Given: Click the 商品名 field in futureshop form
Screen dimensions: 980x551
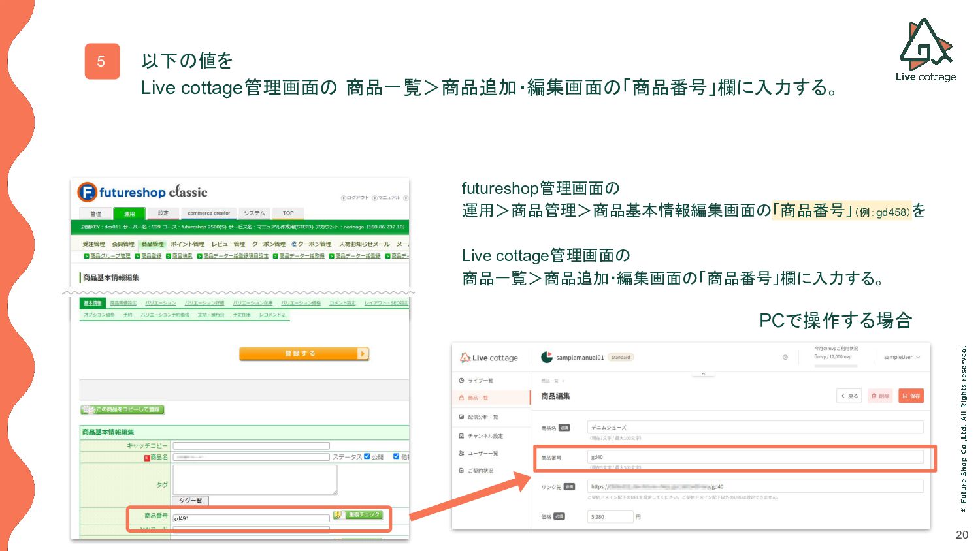Looking at the screenshot, I should [251, 457].
